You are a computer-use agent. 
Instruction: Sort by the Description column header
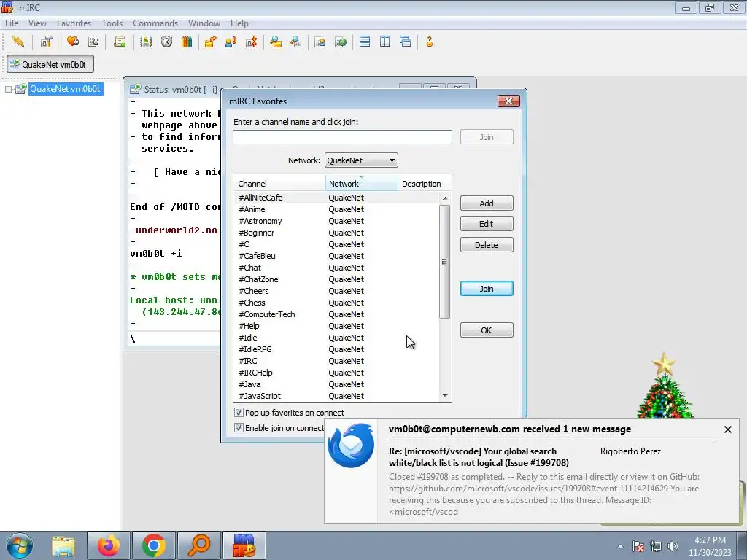pyautogui.click(x=425, y=184)
